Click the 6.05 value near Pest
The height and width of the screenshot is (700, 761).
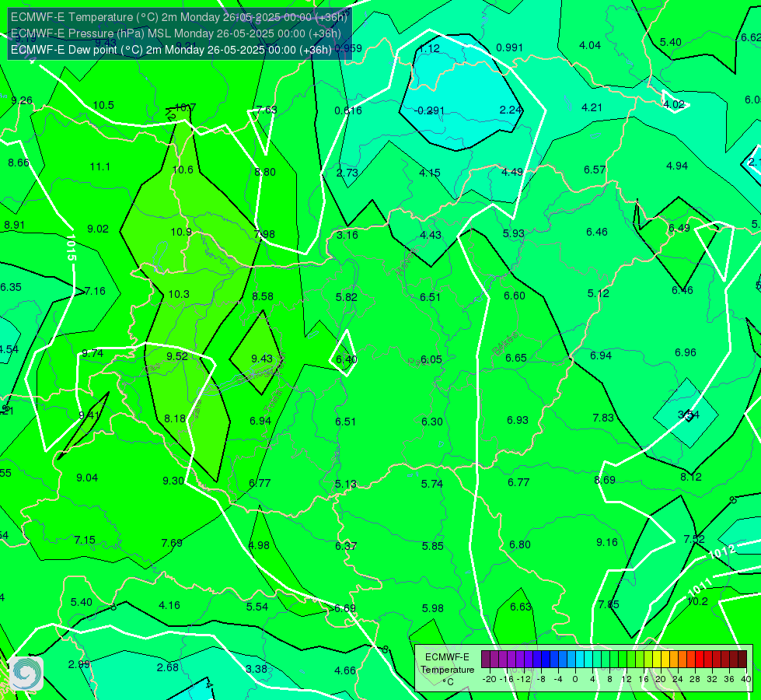click(431, 359)
